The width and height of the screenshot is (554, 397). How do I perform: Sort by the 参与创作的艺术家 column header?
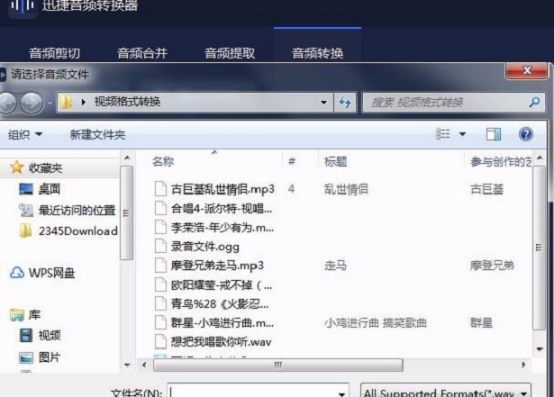click(x=501, y=161)
